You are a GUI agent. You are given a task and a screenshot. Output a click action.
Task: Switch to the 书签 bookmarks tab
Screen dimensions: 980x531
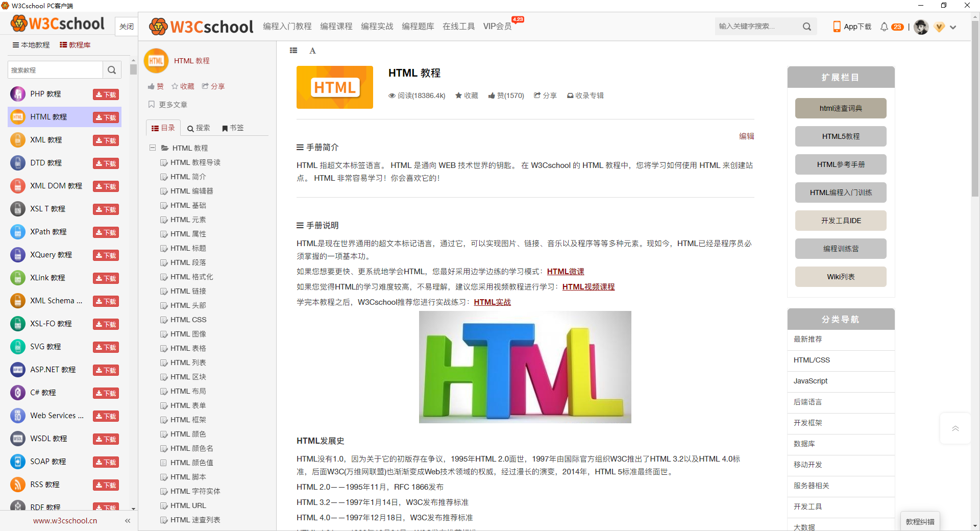click(x=233, y=128)
